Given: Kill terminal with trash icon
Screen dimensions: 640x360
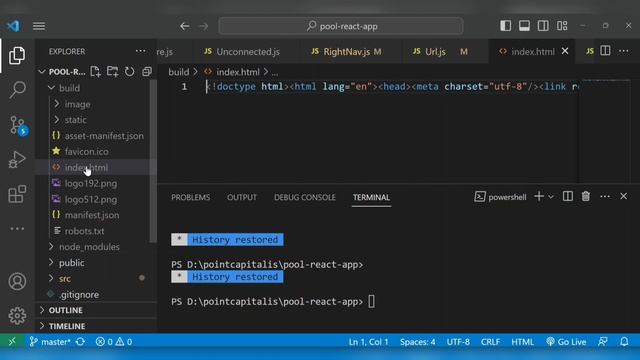Looking at the screenshot, I should [586, 196].
